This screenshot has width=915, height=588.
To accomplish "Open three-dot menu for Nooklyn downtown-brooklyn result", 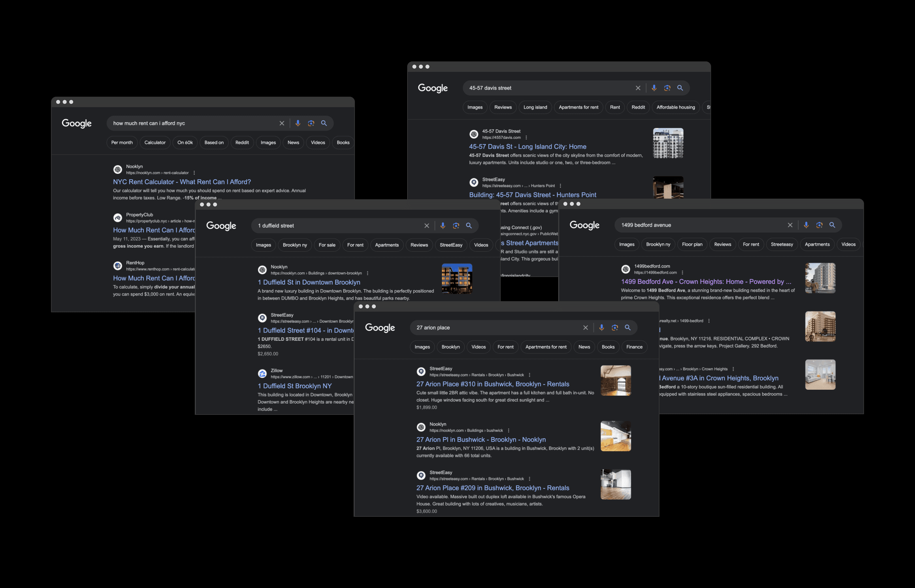I will (x=367, y=273).
